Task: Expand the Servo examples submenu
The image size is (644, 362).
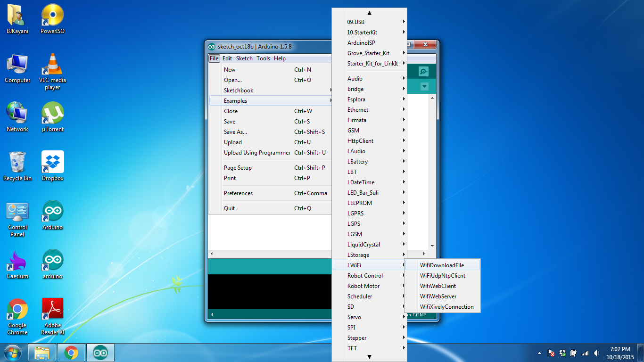Action: 369,317
